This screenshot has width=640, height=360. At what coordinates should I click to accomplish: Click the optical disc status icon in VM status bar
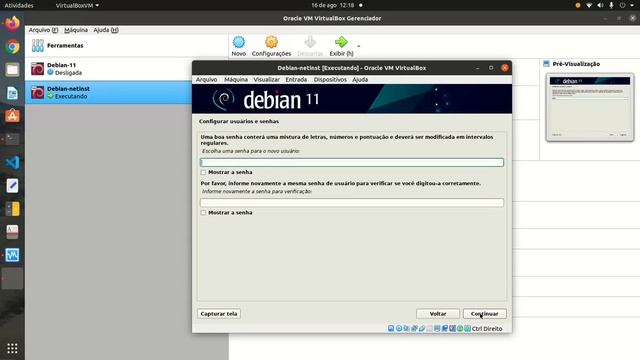(399, 328)
